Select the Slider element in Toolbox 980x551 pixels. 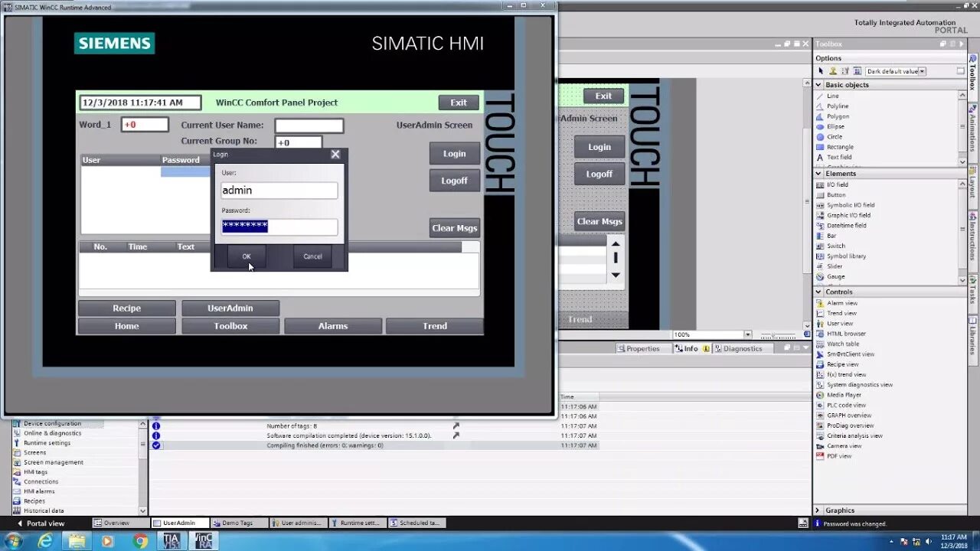click(x=835, y=266)
